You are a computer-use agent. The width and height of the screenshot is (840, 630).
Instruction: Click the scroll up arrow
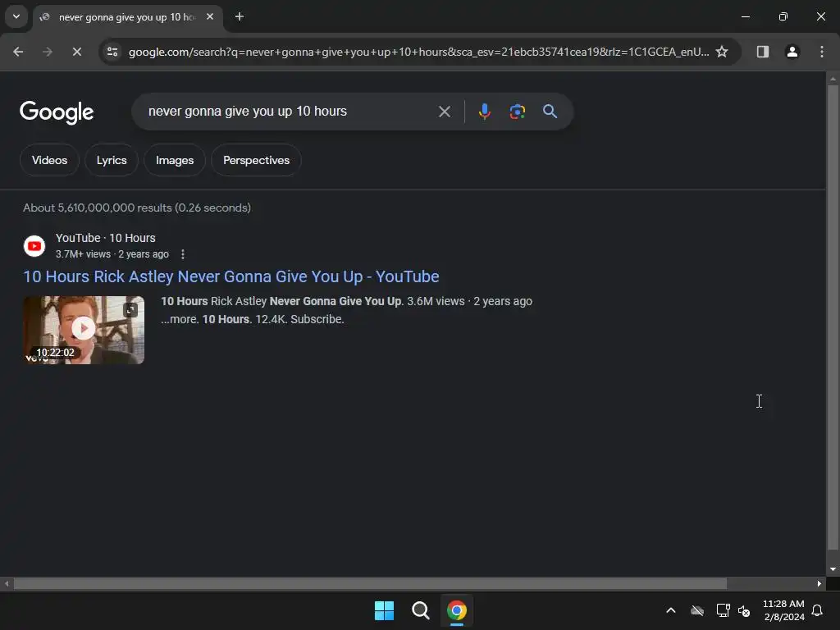[832, 79]
